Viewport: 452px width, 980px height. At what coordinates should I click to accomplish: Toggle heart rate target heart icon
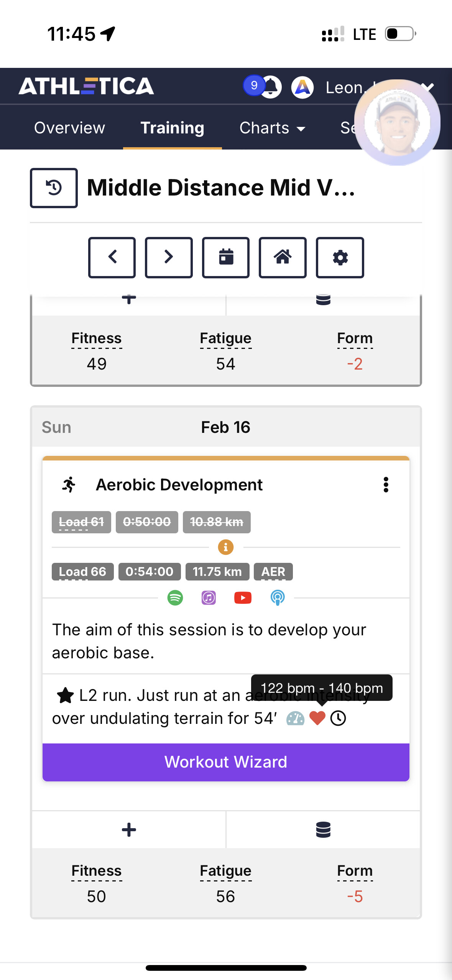coord(317,718)
